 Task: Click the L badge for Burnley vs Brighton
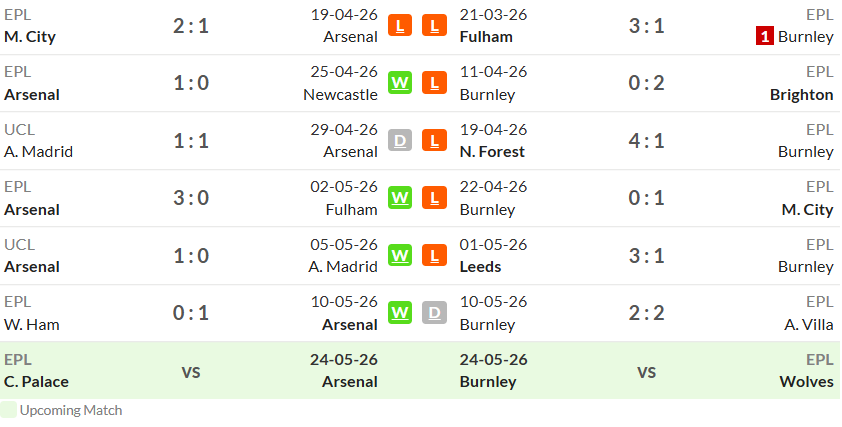[434, 83]
